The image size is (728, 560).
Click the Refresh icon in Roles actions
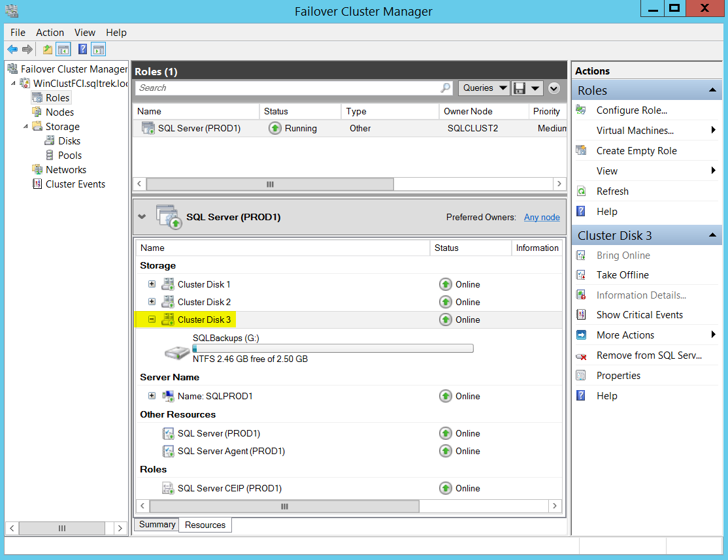(x=581, y=191)
